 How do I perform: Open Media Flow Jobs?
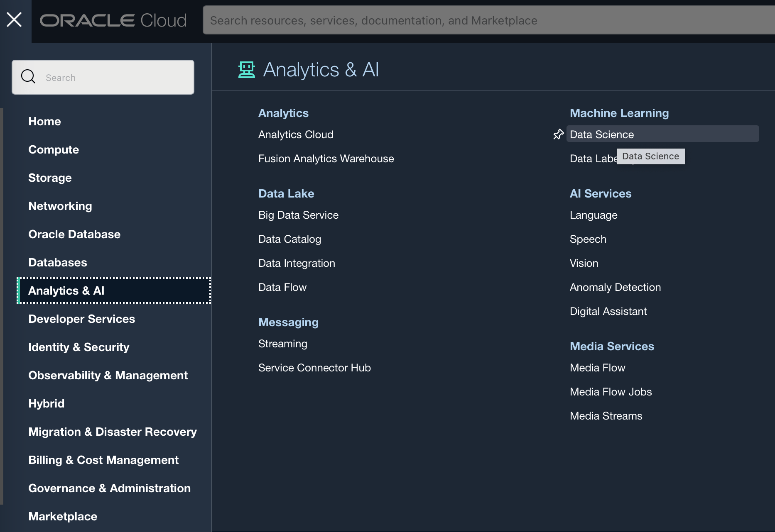click(611, 391)
